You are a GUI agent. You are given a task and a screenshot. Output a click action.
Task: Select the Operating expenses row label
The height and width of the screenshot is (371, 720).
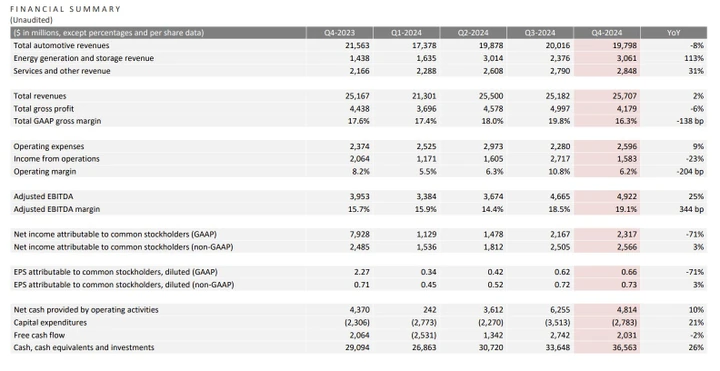[49, 146]
